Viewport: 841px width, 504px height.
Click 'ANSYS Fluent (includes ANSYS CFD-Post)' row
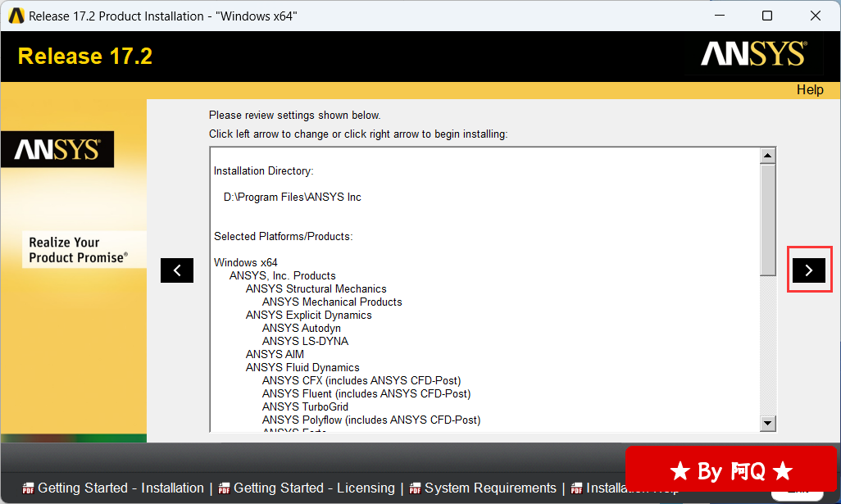click(366, 393)
